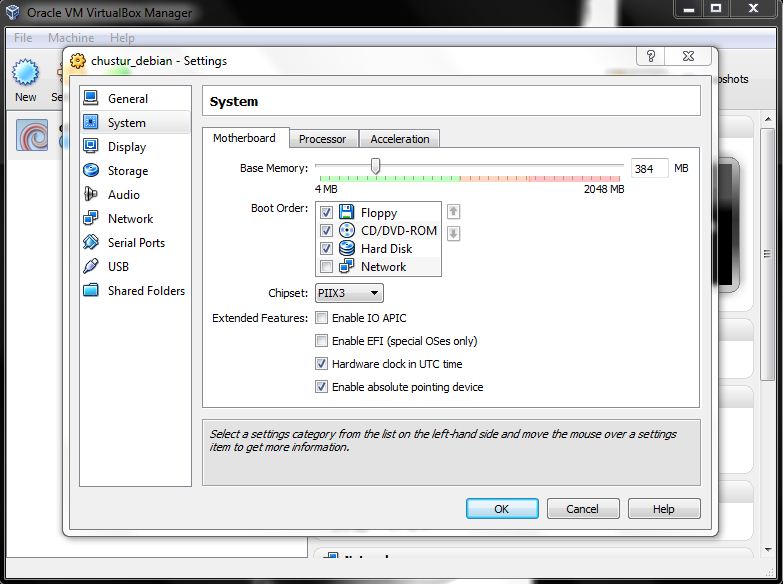
Task: Select the Serial Ports category label
Action: tap(136, 242)
